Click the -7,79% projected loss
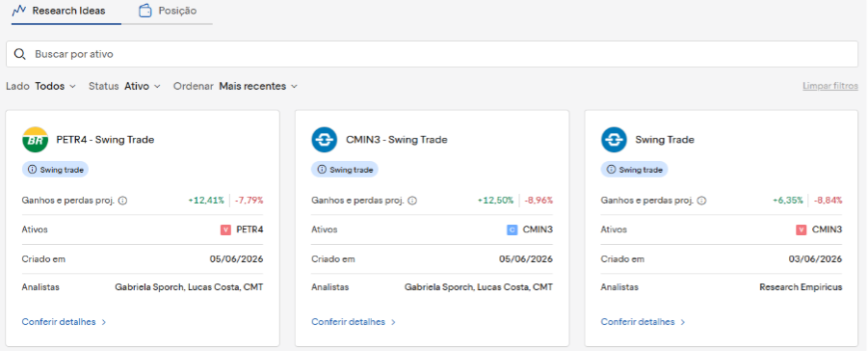 point(250,201)
